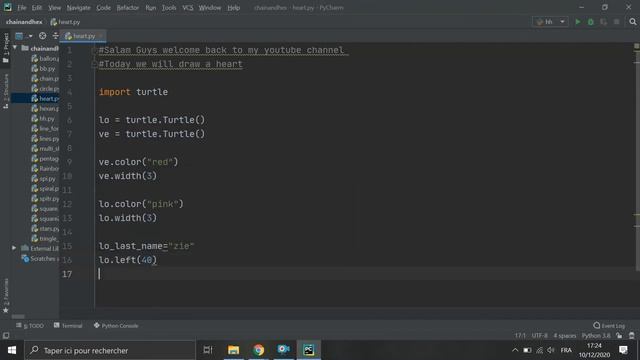640x360 pixels.
Task: Close the heart.py editor tab
Action: [101, 36]
